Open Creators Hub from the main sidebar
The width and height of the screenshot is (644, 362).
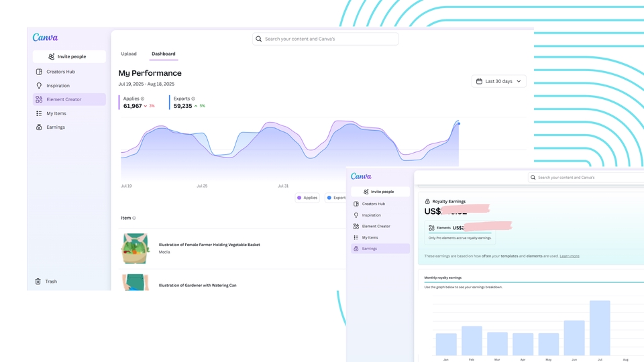(60, 72)
